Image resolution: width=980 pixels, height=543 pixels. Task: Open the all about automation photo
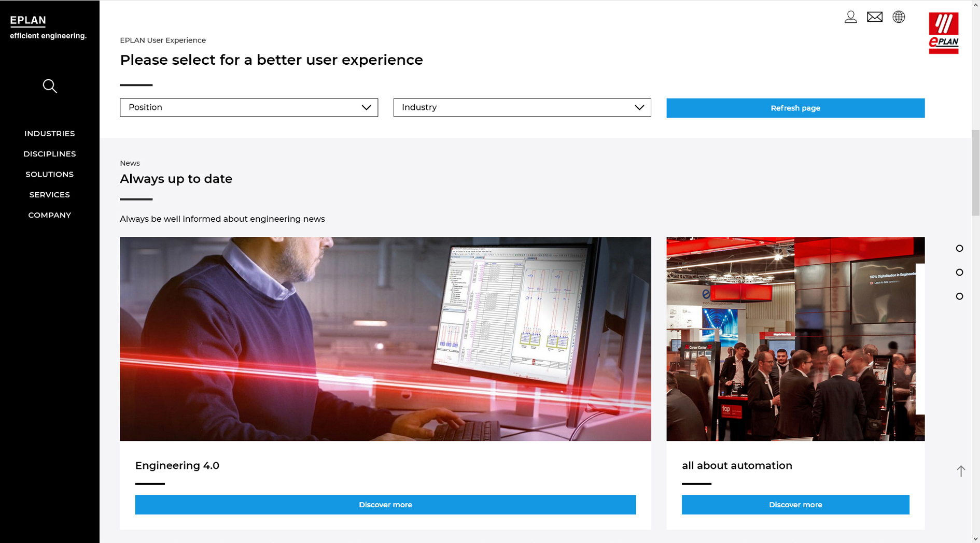pos(795,339)
